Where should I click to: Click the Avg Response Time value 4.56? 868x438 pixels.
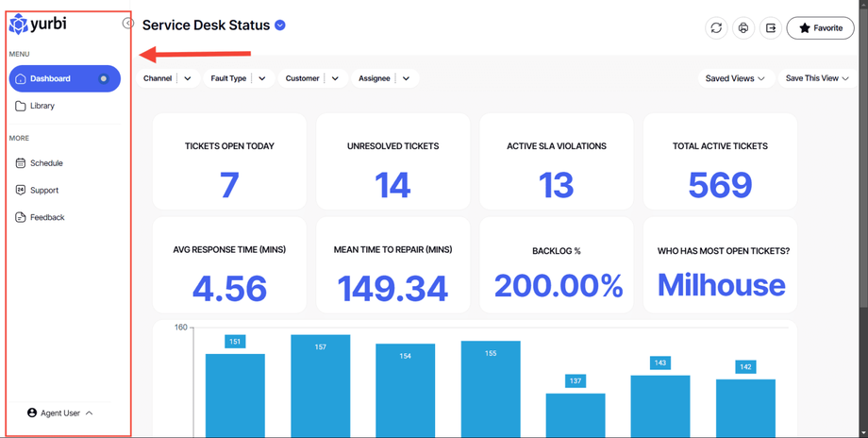(x=229, y=289)
